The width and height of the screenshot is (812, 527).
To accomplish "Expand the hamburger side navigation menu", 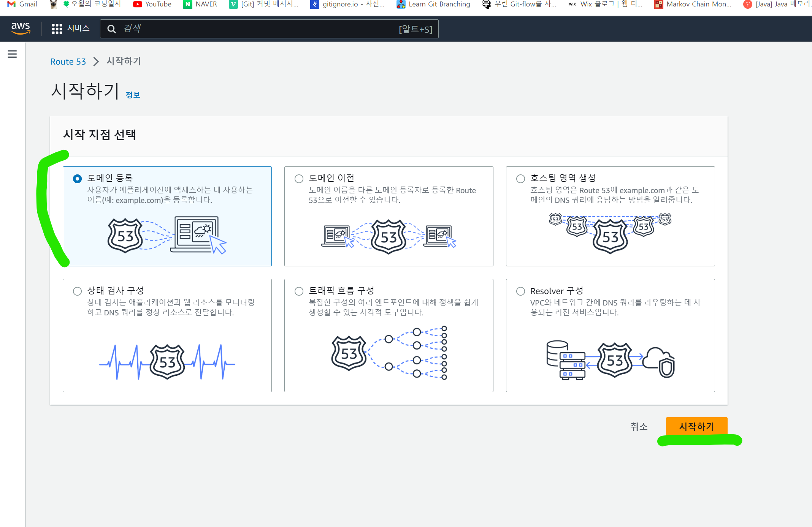I will [x=12, y=54].
